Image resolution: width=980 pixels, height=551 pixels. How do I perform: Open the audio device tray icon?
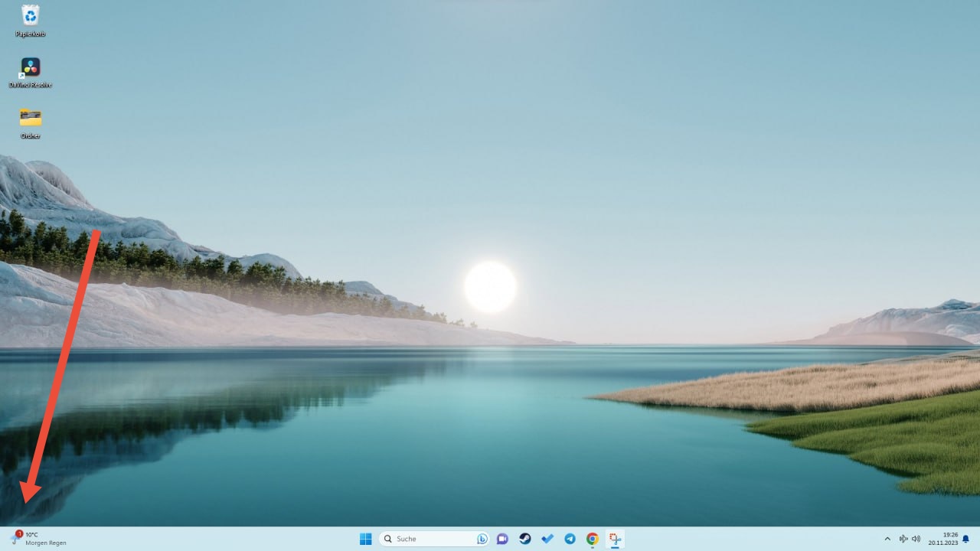point(903,539)
